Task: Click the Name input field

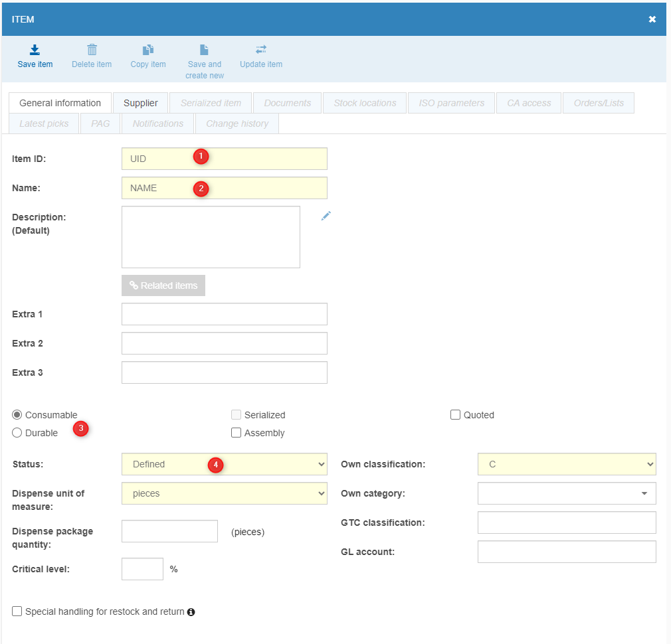Action: coord(225,188)
